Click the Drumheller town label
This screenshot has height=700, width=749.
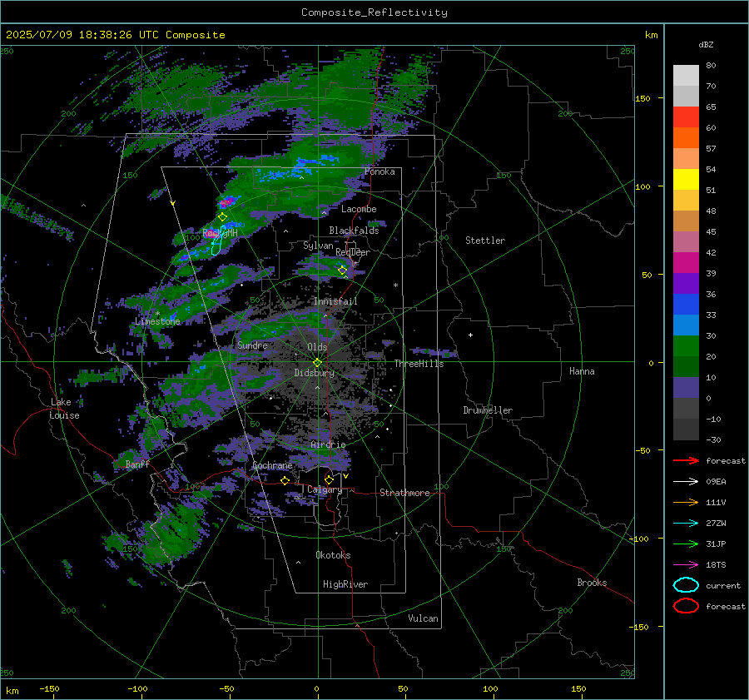[x=488, y=410]
